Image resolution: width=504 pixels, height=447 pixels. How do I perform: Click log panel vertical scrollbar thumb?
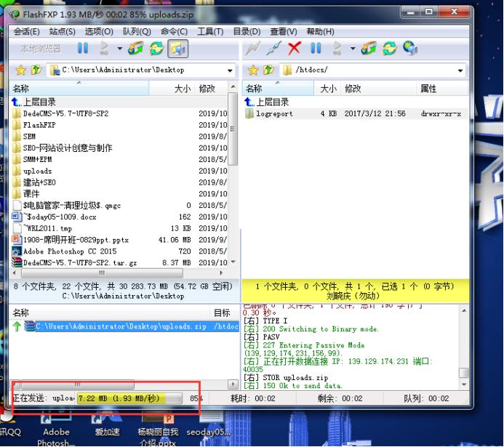464,373
